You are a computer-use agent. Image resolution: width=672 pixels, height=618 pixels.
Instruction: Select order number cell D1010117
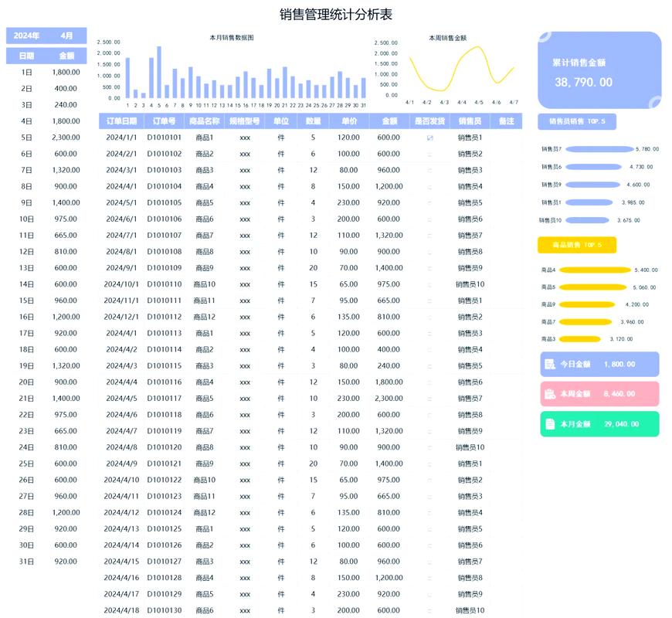pos(165,398)
